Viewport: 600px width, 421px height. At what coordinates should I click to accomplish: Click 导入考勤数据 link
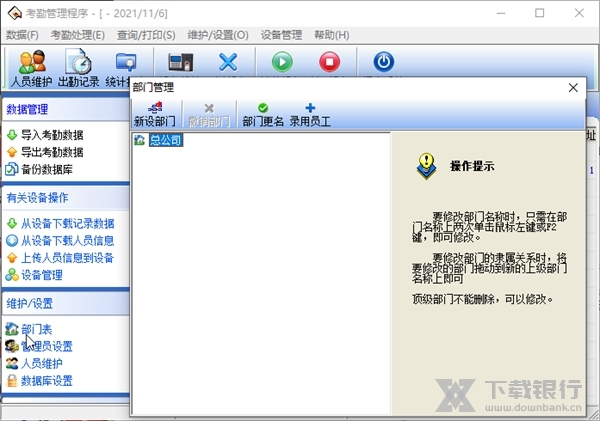click(52, 135)
